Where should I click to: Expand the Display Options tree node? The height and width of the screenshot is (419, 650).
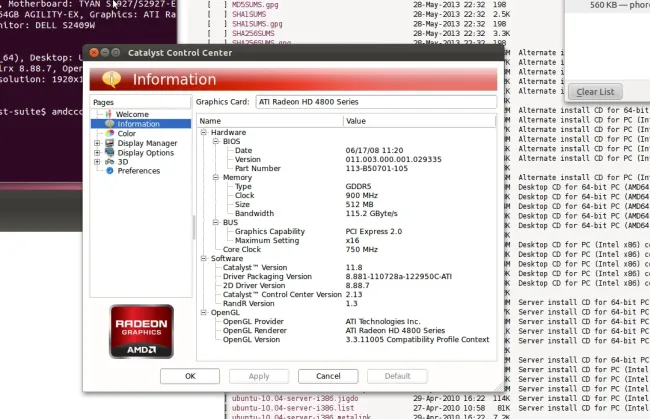click(x=97, y=153)
